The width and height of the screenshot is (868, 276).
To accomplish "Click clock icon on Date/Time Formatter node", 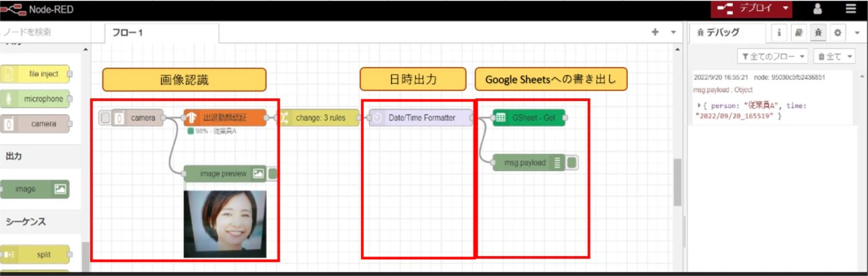I will (376, 118).
